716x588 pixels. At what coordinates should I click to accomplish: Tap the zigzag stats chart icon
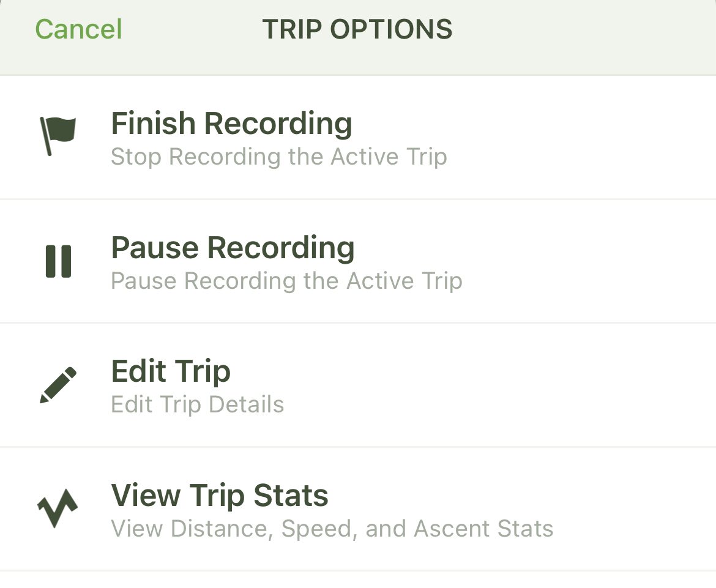pyautogui.click(x=58, y=508)
